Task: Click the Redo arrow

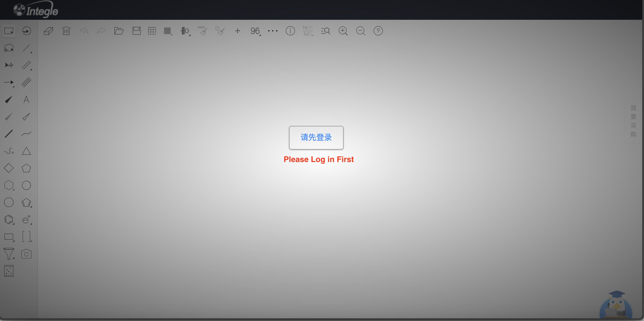Action: [101, 31]
